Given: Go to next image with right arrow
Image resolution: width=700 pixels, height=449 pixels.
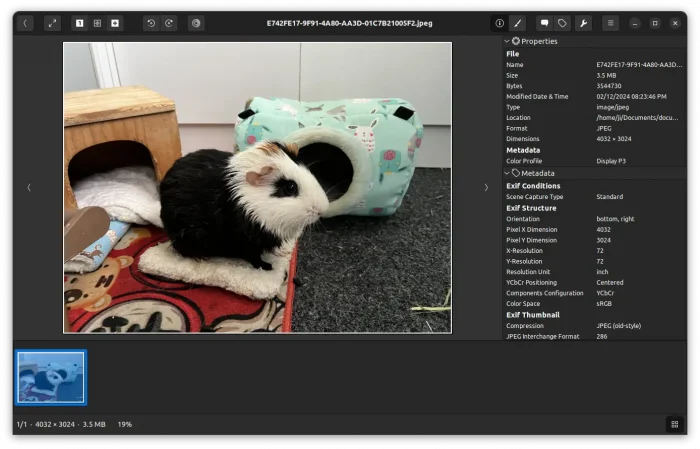Looking at the screenshot, I should 486,187.
